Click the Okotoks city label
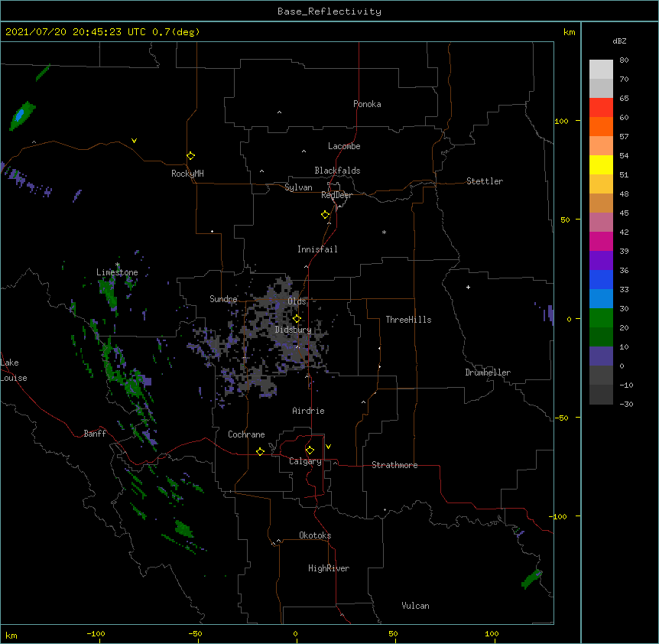659x644 pixels. click(315, 535)
